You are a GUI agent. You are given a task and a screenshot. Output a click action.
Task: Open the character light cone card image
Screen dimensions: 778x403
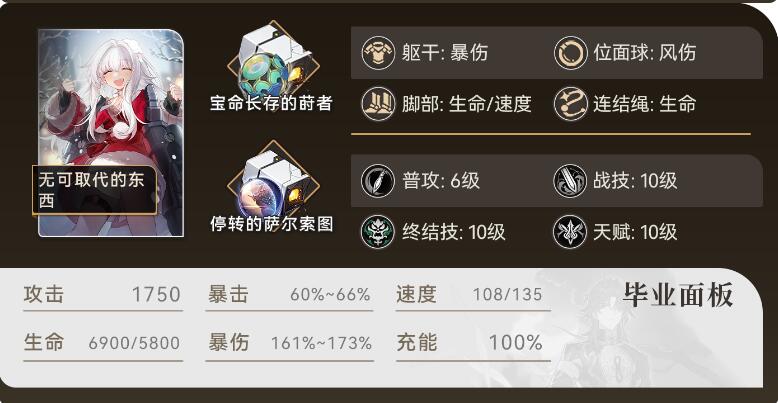pyautogui.click(x=111, y=133)
